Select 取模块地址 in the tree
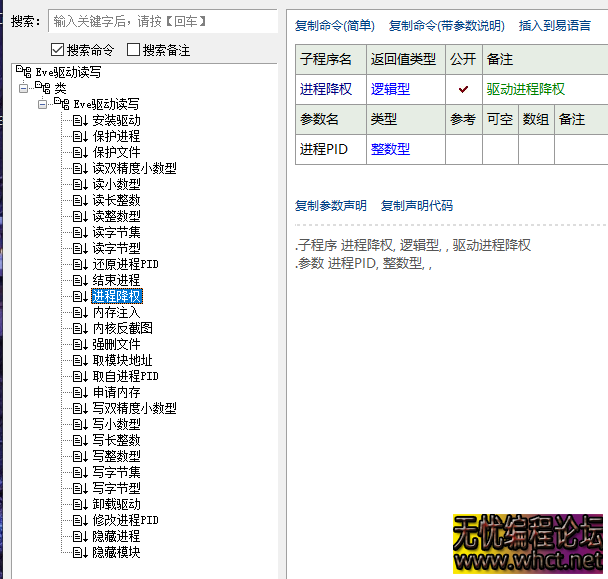Screen dimensions: 608x579 [122, 360]
